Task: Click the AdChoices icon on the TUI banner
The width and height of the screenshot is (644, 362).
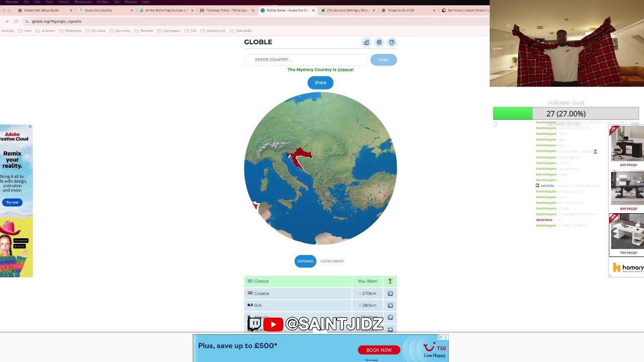Action: 440,337
